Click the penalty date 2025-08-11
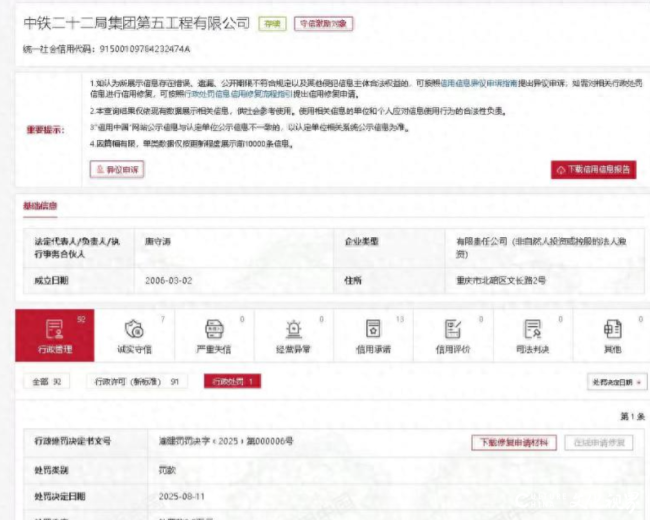The image size is (650, 520). [182, 496]
